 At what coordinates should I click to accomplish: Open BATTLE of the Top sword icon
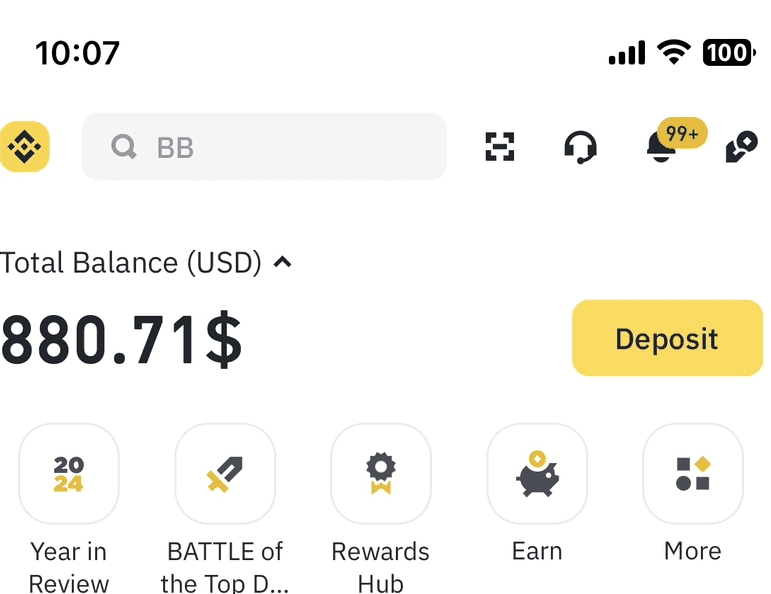pos(225,474)
